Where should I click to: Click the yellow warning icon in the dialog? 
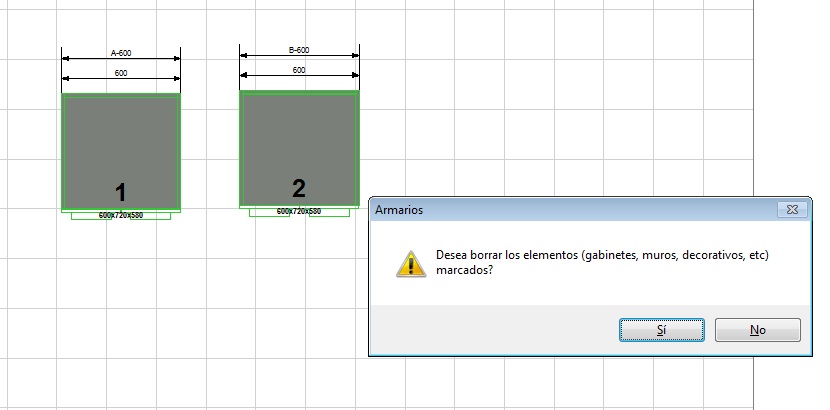pyautogui.click(x=411, y=263)
